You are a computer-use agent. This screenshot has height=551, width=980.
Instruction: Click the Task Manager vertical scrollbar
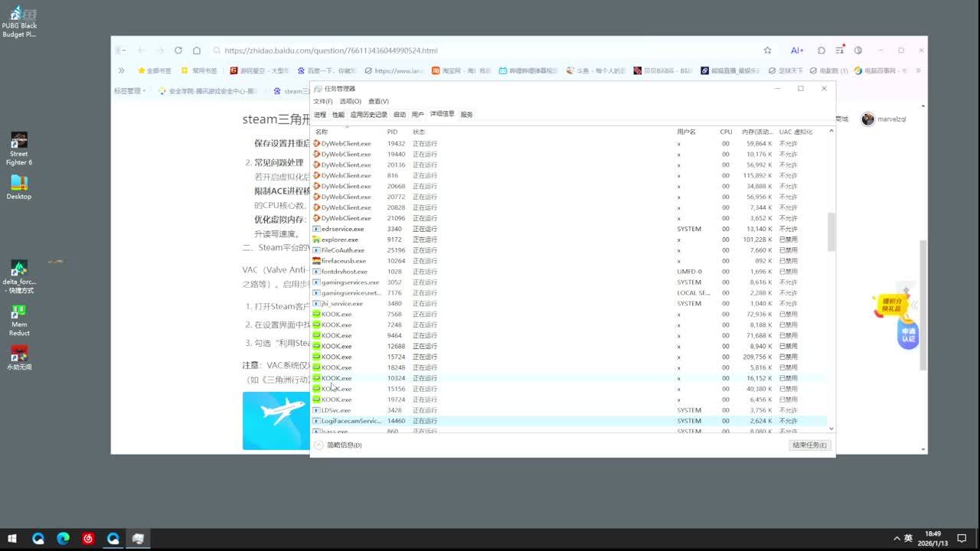tap(831, 232)
